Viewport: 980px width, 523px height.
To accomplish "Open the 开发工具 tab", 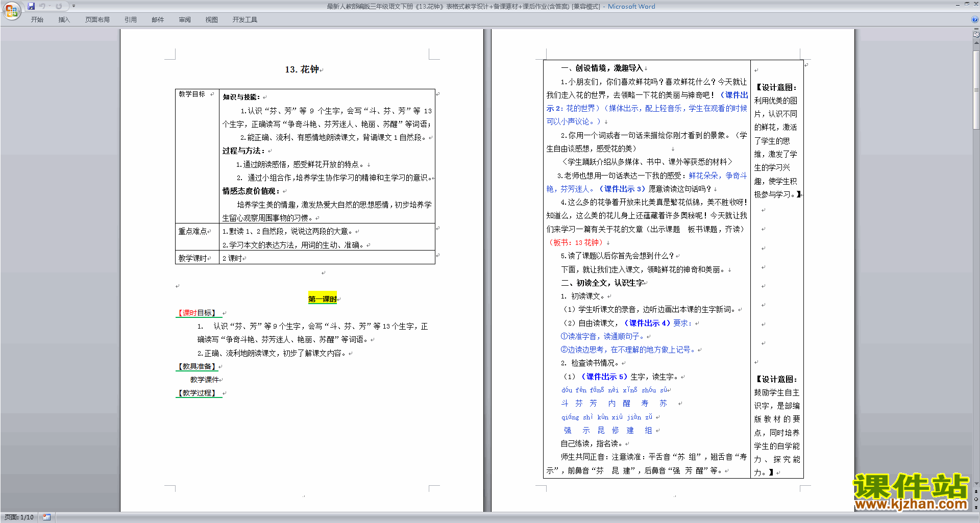I will [244, 20].
